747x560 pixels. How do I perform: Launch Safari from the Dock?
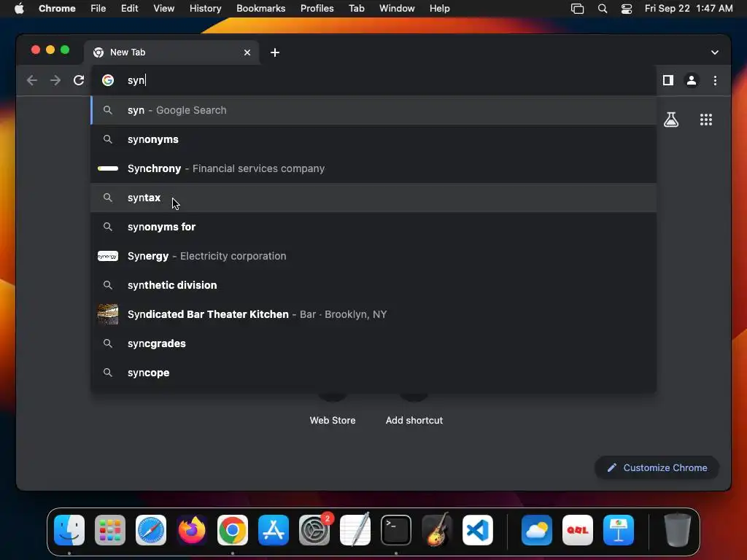pos(151,530)
